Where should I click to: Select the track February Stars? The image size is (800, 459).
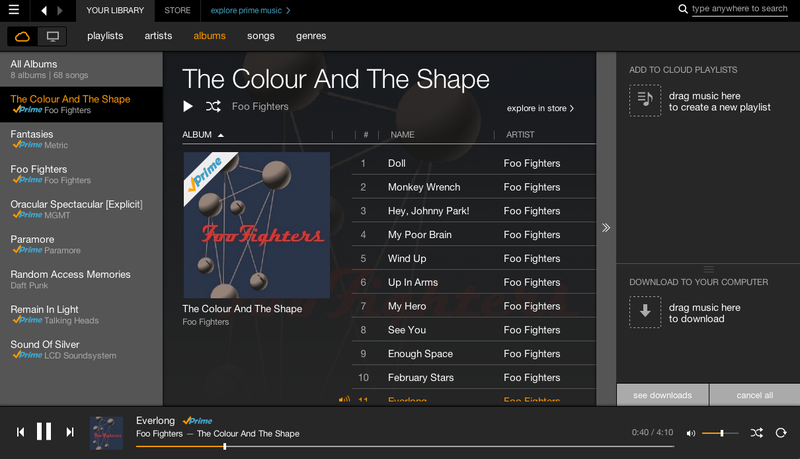pos(473,377)
